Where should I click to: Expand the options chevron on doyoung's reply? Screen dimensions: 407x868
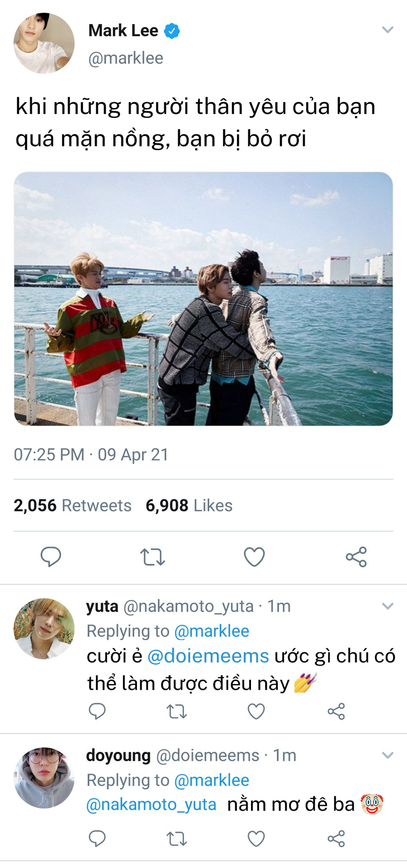click(x=388, y=755)
